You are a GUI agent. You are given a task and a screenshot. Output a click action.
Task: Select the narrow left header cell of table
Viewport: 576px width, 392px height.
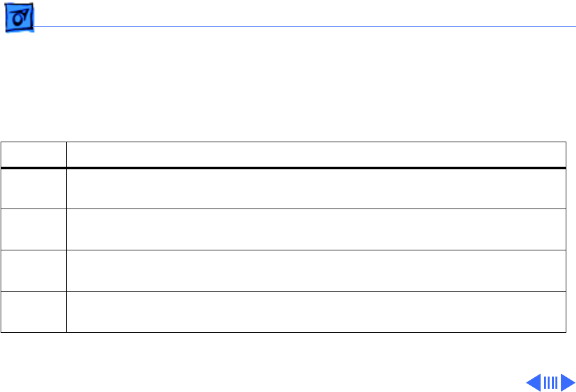33,155
